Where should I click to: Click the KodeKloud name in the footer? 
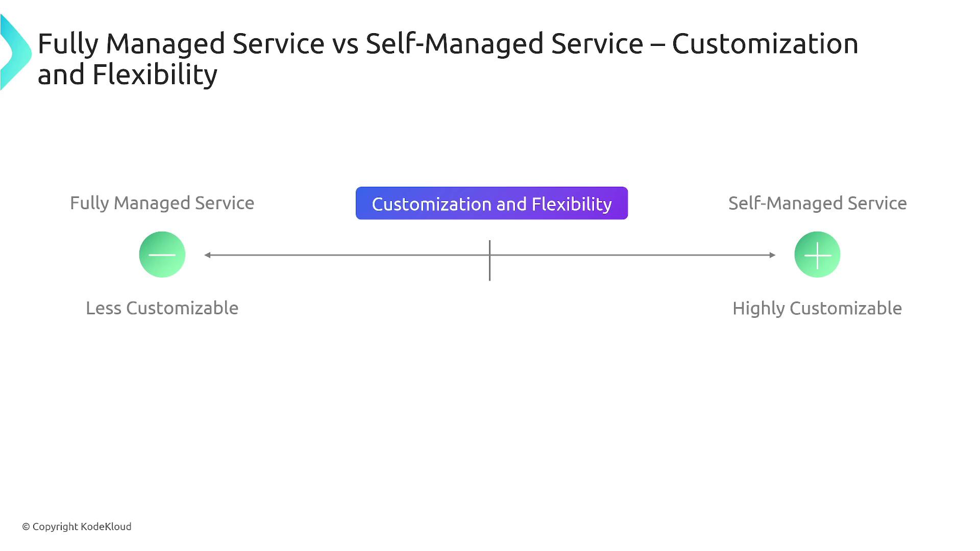pyautogui.click(x=106, y=527)
